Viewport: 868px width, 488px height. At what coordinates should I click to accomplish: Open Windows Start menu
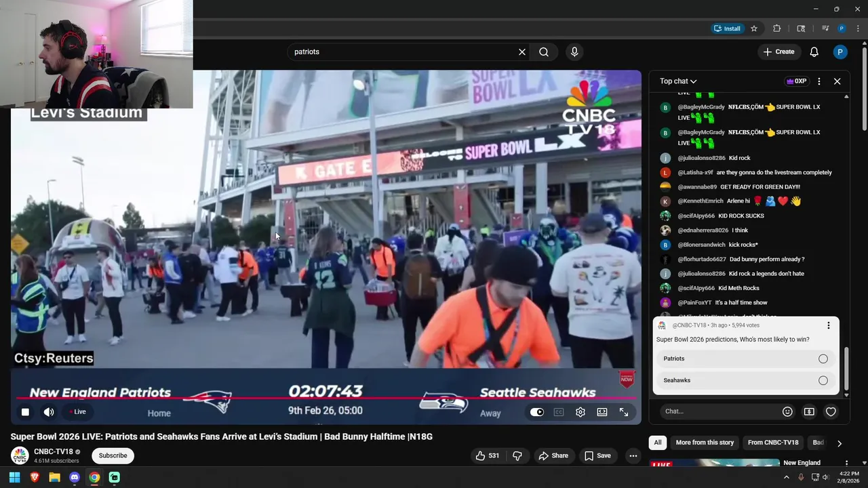point(14,477)
